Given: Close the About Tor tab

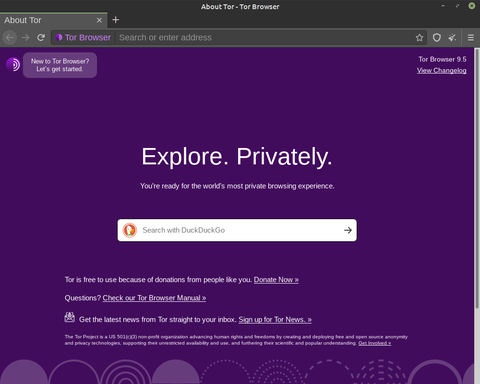Looking at the screenshot, I should click(x=99, y=20).
